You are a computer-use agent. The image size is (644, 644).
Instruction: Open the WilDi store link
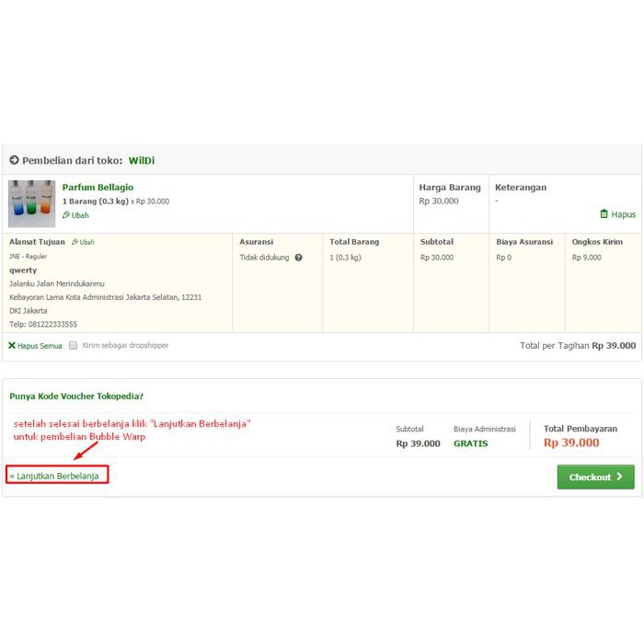point(141,160)
